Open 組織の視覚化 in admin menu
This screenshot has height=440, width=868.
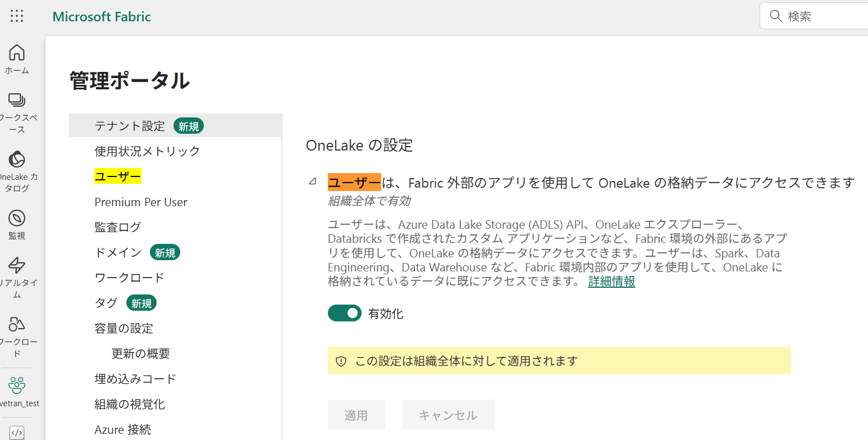point(129,404)
